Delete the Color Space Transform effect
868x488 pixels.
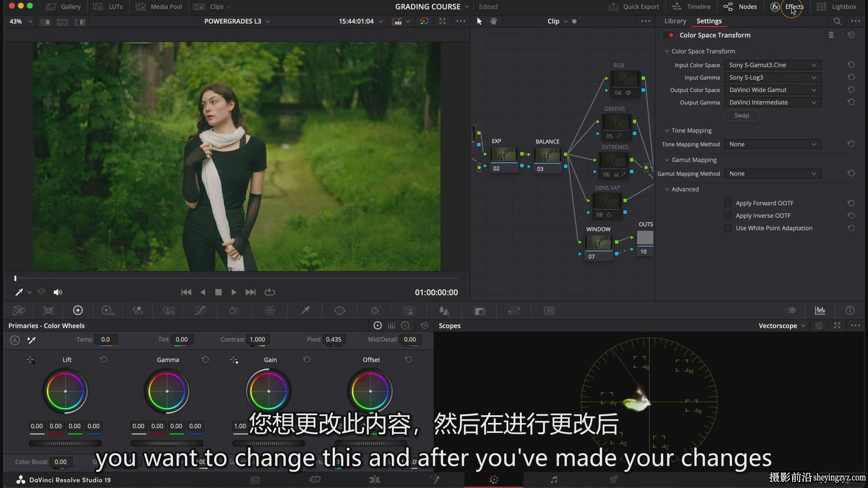tap(831, 35)
